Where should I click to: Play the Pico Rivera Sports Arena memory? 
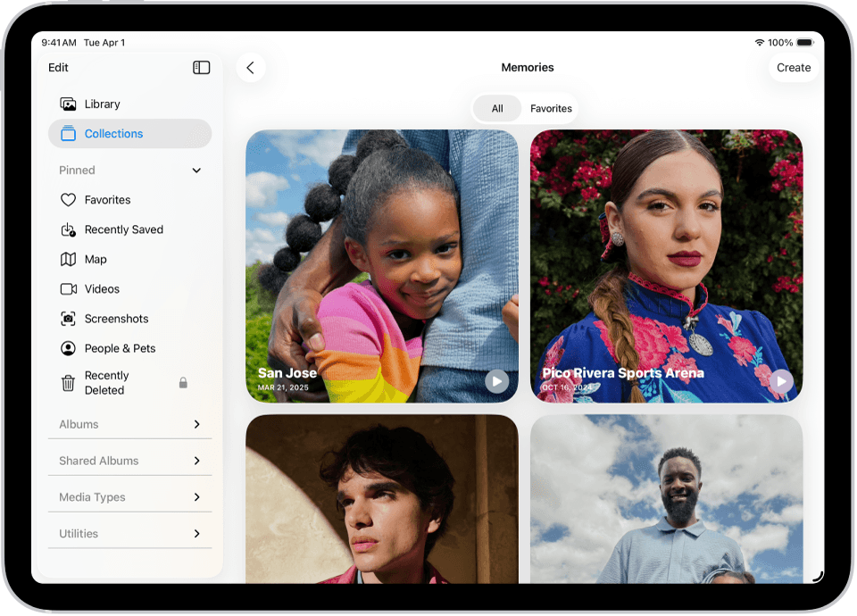[782, 381]
